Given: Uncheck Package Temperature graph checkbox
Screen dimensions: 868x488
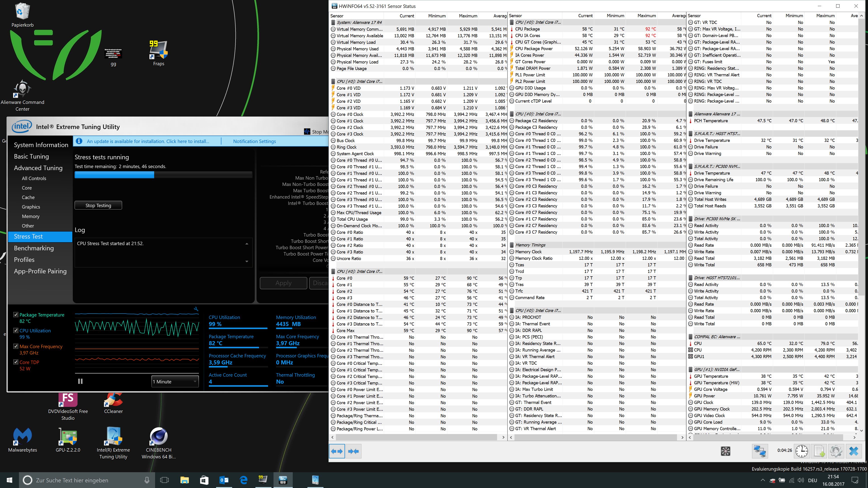Looking at the screenshot, I should pos(16,314).
